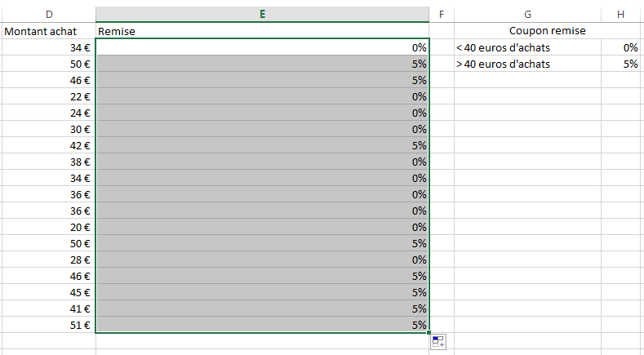Click the 42 € amount cell
Image resolution: width=644 pixels, height=355 pixels.
[x=49, y=145]
